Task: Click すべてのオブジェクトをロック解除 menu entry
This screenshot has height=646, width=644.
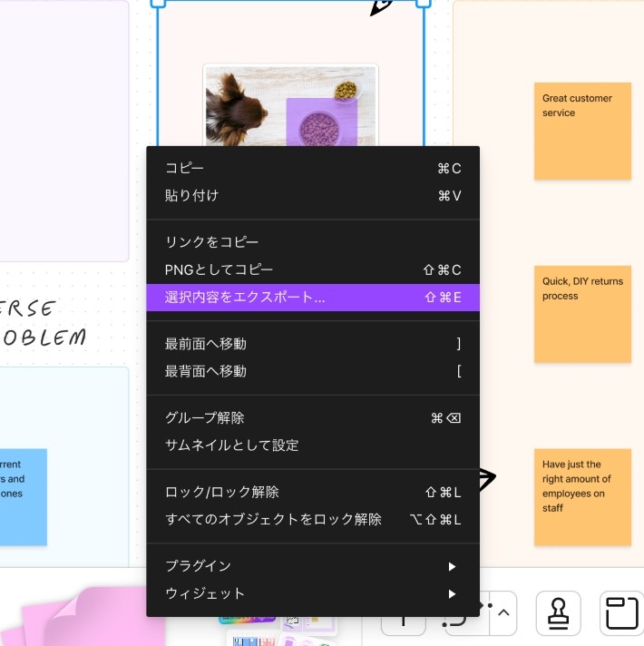Action: click(313, 519)
